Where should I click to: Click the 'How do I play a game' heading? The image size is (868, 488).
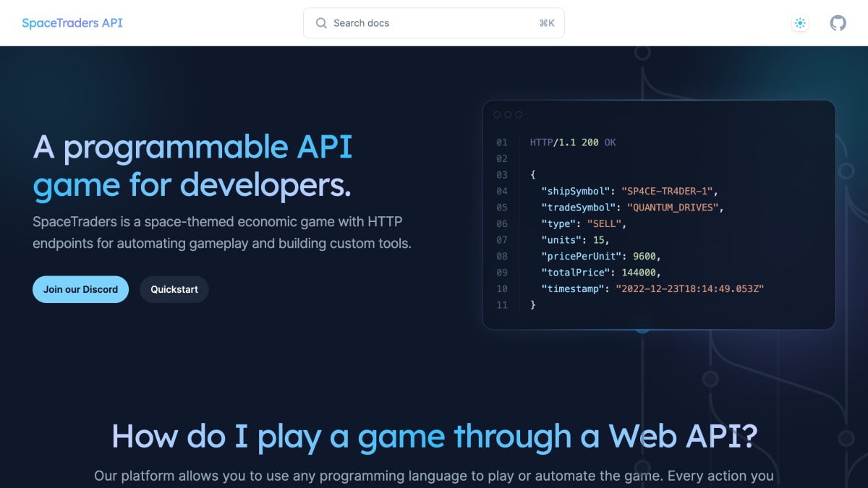pos(434,436)
